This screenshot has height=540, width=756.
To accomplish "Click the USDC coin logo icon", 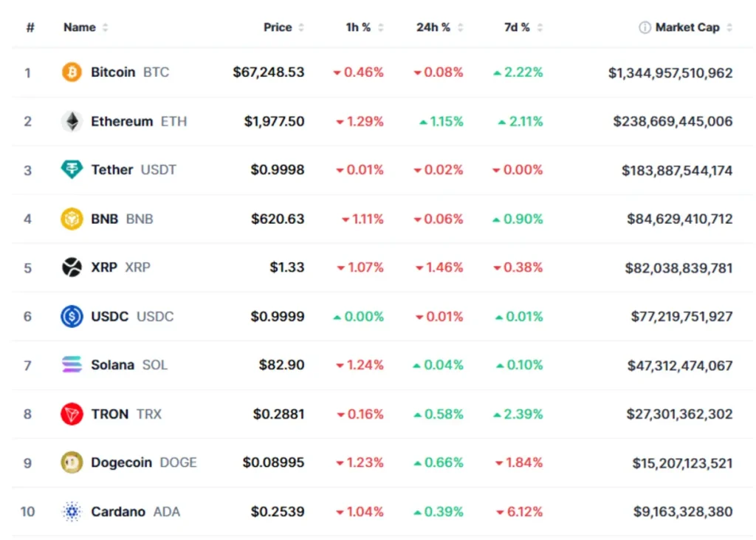I will point(72,316).
